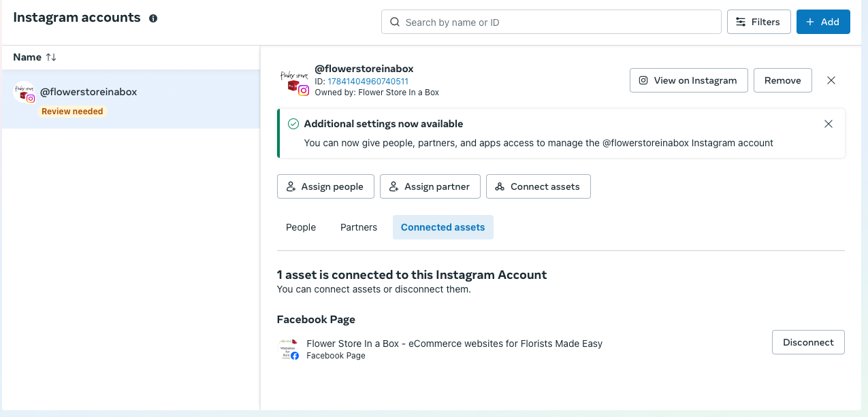The height and width of the screenshot is (417, 868).
Task: Click the flowerstoreinabox profile picture in details header
Action: [294, 80]
